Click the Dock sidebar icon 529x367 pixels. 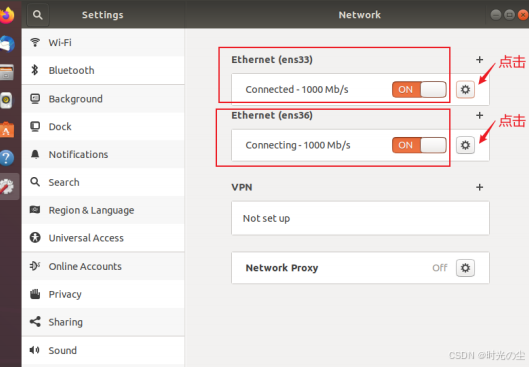point(35,126)
